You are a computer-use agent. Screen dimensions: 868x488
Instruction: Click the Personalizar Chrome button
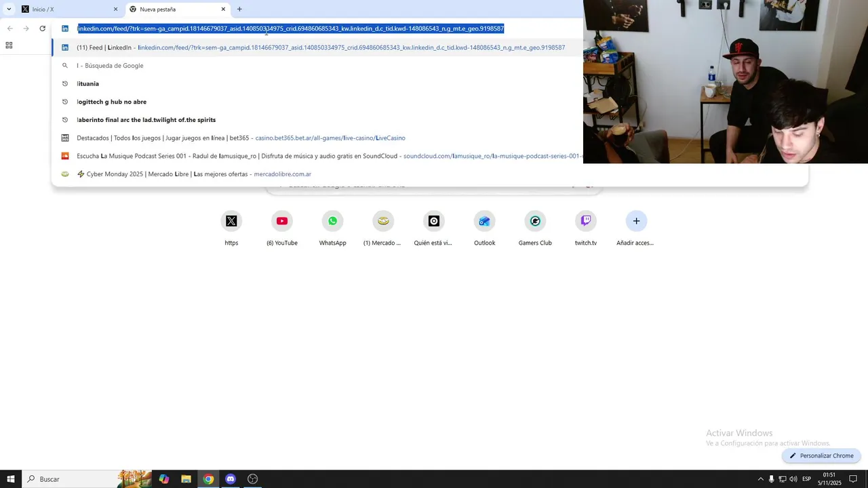tap(821, 455)
